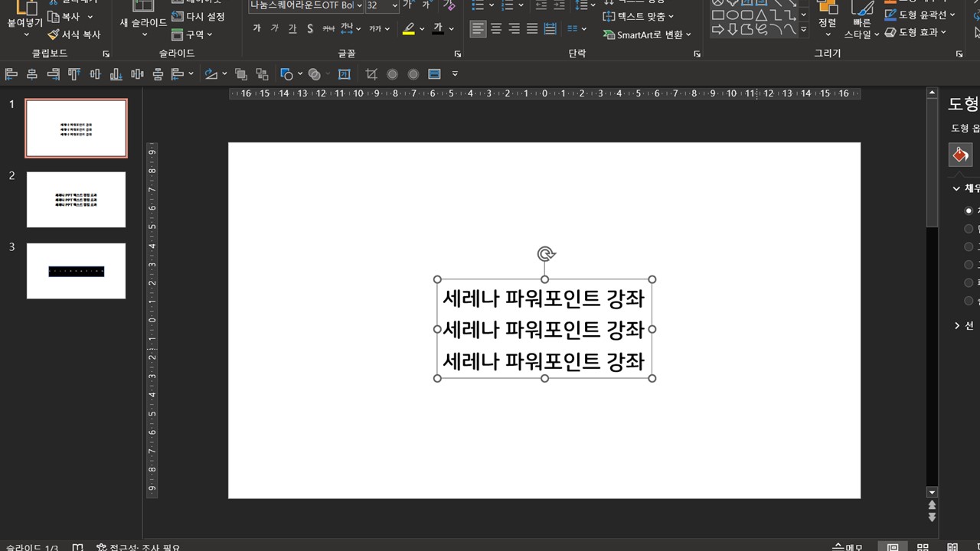
Task: Click the next slide double arrow
Action: (932, 517)
